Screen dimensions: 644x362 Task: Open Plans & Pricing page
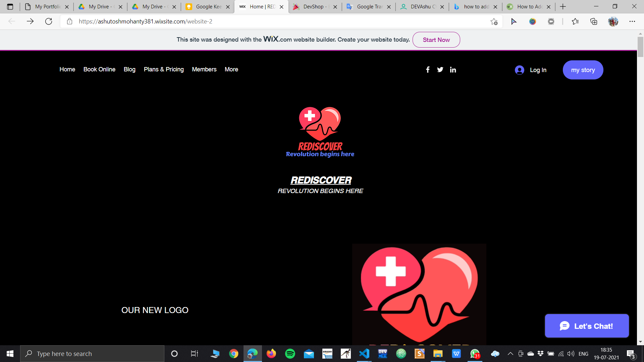tap(164, 69)
